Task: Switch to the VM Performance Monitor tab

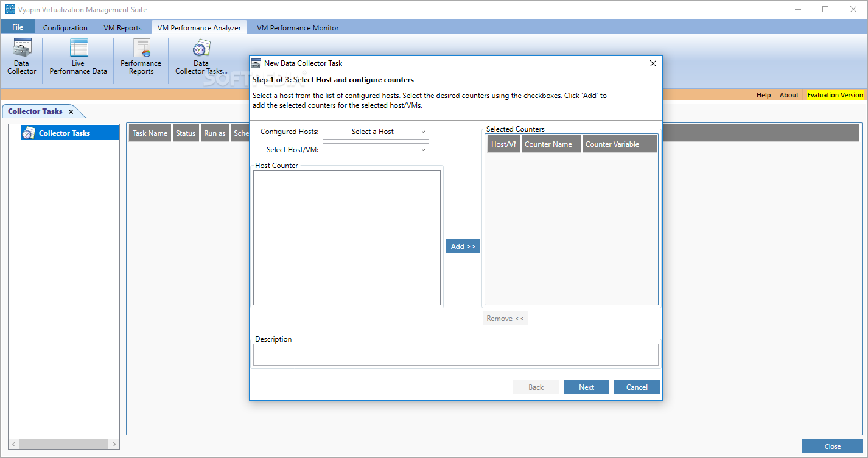Action: 298,27
